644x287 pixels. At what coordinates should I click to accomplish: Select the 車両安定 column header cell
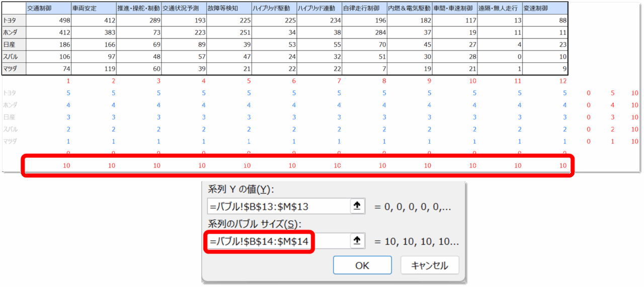(93, 8)
